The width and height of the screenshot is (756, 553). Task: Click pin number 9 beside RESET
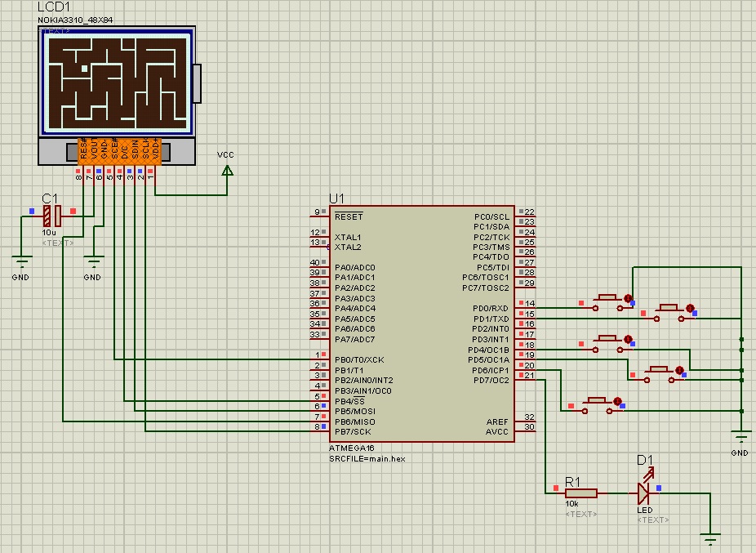click(317, 212)
